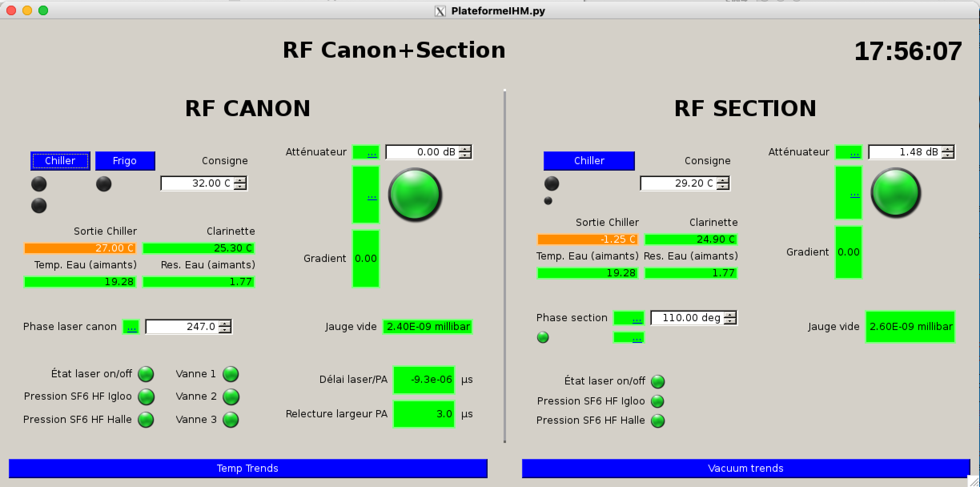Image resolution: width=980 pixels, height=487 pixels.
Task: Click the large green RF Canon status LED
Action: coord(415,194)
